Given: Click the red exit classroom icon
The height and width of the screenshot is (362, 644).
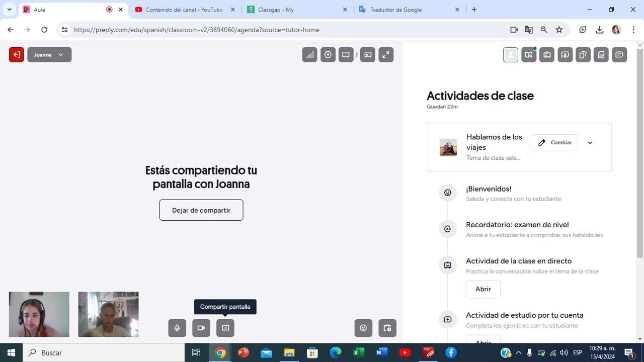Looking at the screenshot, I should [x=16, y=55].
